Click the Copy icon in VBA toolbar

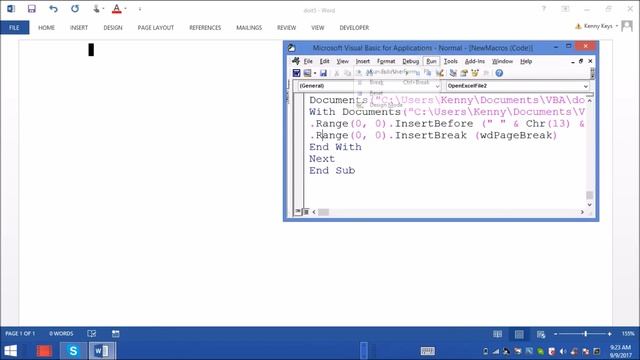click(x=347, y=73)
